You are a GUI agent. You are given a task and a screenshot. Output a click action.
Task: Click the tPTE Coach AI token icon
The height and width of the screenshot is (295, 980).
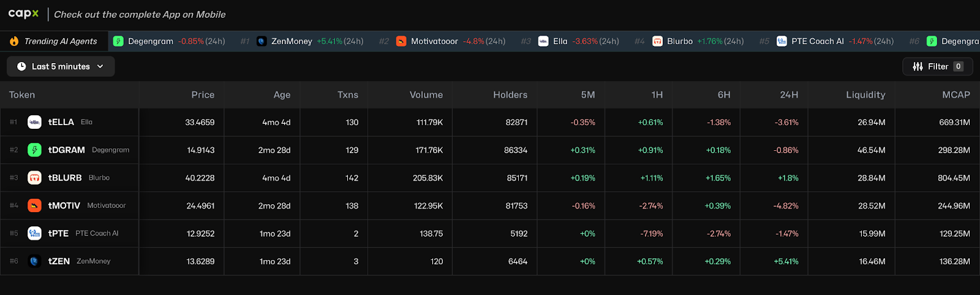pyautogui.click(x=34, y=233)
